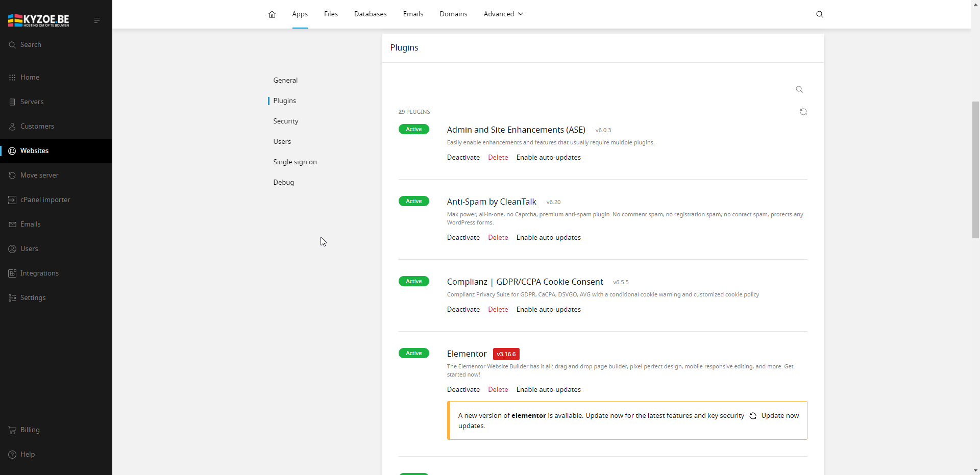Open the Databases tab

point(371,14)
